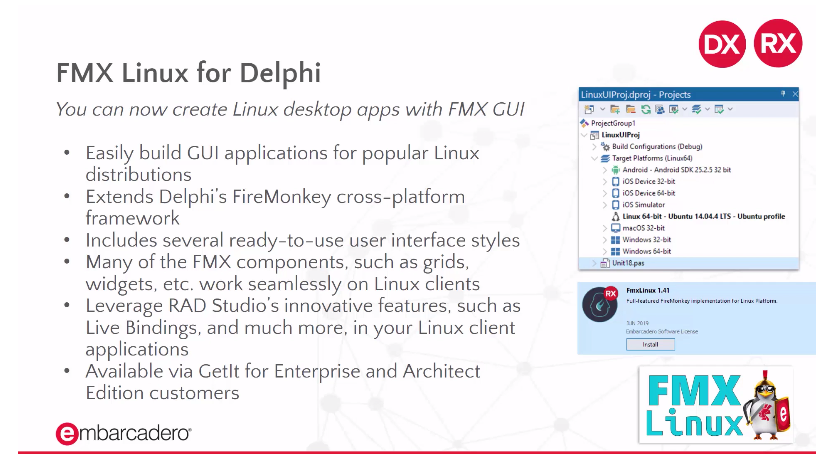Click the Remove Project folder icon
Image resolution: width=826 pixels, height=470 pixels.
(x=630, y=110)
